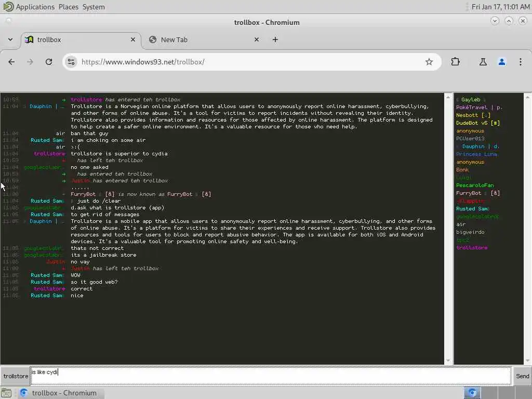Switch to the trollbox tab
532x399 pixels.
point(81,39)
